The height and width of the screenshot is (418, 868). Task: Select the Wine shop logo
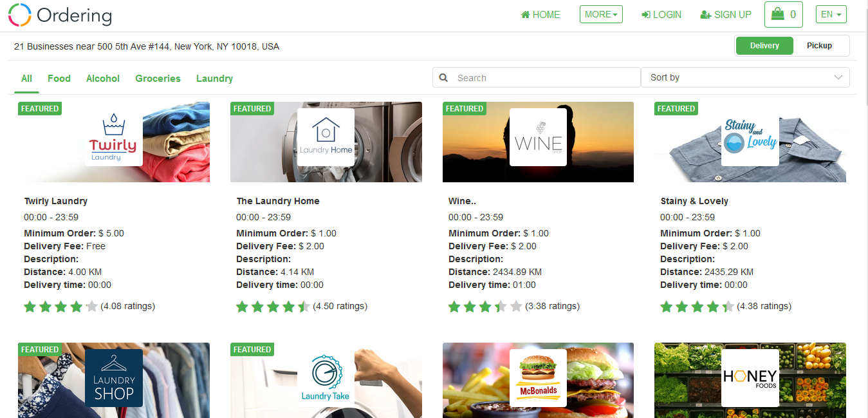tap(538, 137)
